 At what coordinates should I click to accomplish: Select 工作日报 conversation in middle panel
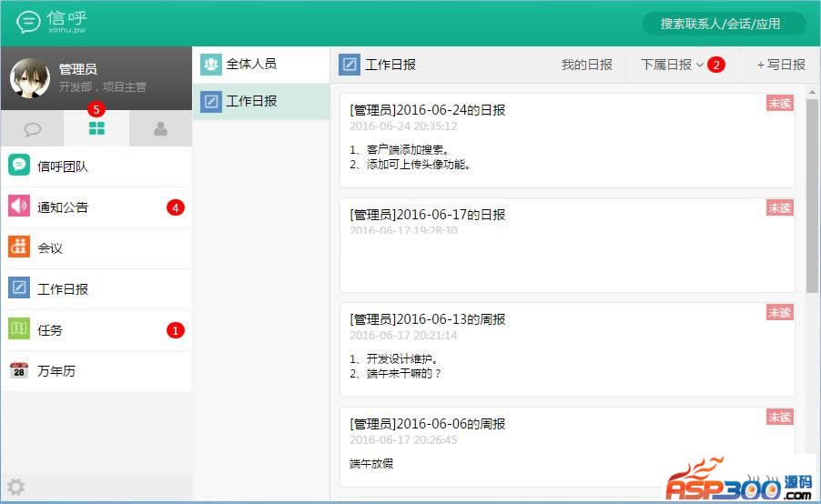tap(261, 101)
